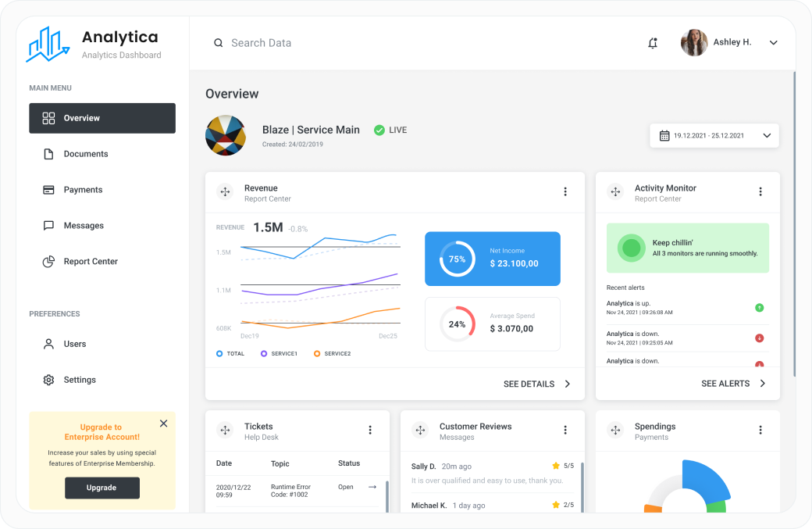Open the Tickets three-dot menu

(370, 430)
